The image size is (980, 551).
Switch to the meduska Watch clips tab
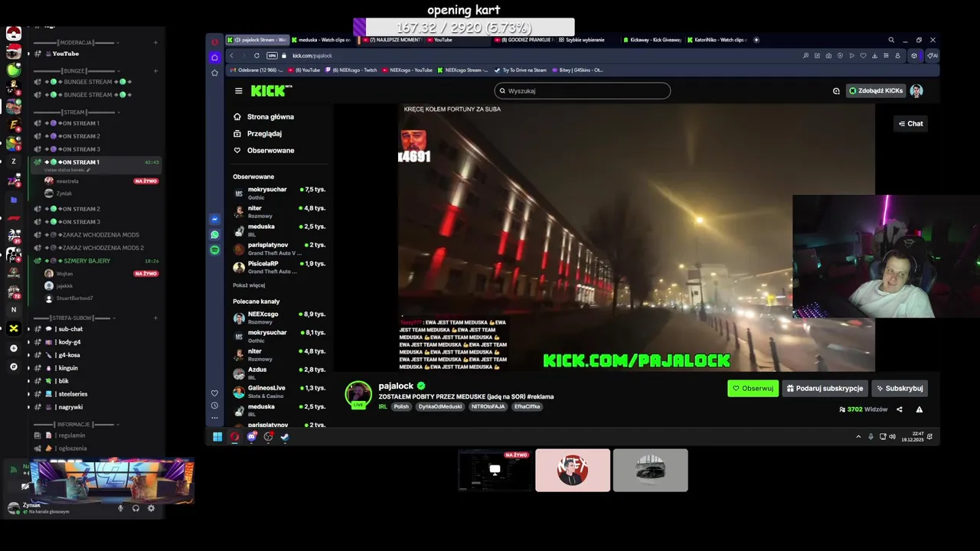click(x=321, y=40)
